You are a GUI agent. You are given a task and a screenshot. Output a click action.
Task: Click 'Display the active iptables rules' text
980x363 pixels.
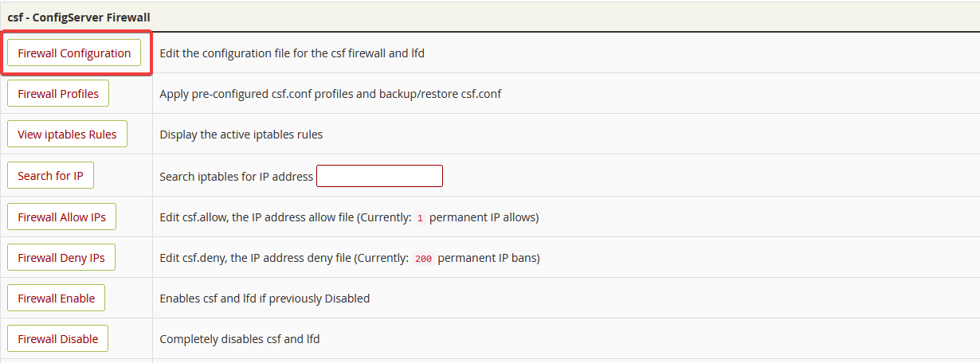point(241,135)
